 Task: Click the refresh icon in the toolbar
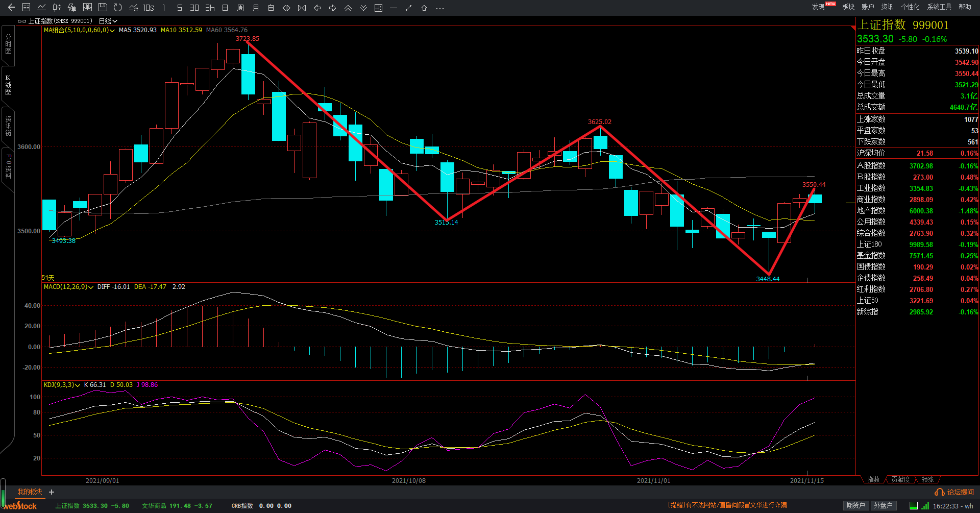pos(118,8)
